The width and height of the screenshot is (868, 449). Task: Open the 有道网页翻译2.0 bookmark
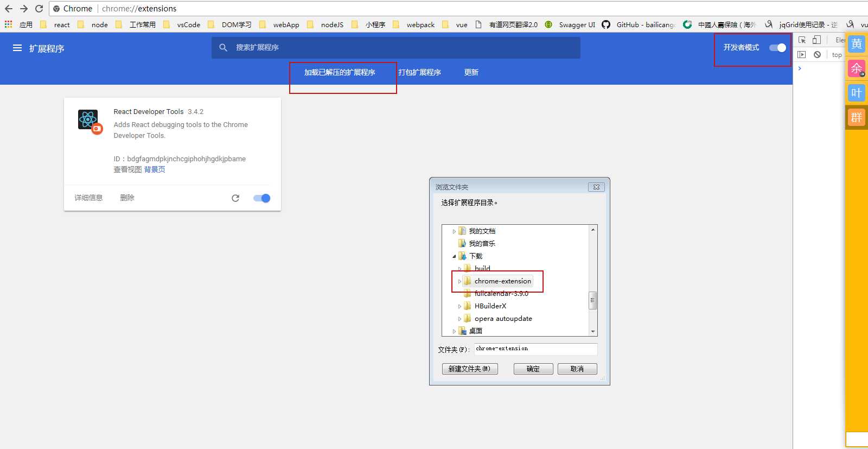point(506,24)
